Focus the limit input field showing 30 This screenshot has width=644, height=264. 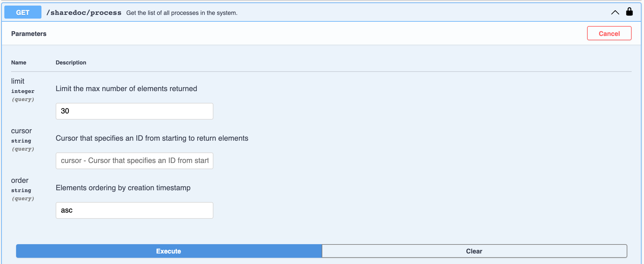click(134, 111)
